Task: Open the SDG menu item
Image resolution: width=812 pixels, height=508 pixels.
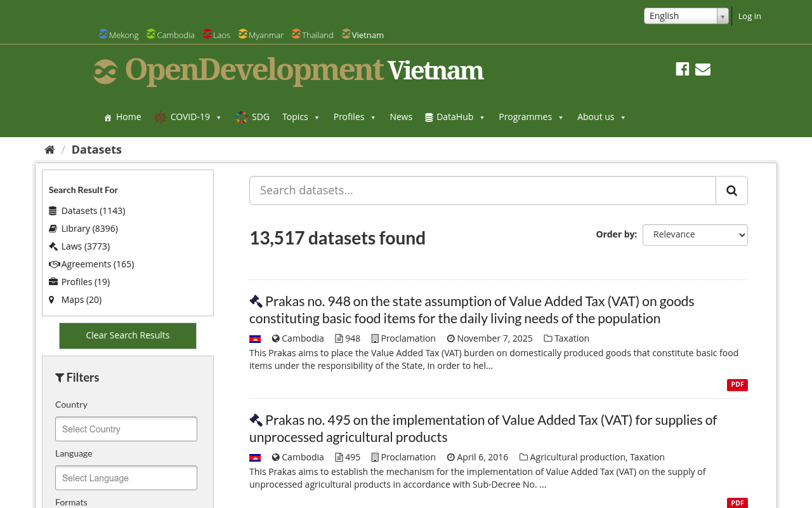Action: [252, 117]
